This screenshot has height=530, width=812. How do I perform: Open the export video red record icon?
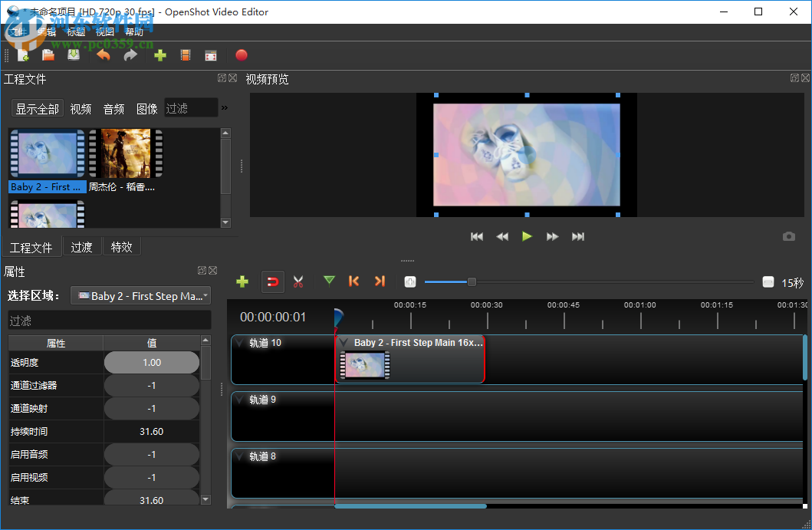[240, 54]
